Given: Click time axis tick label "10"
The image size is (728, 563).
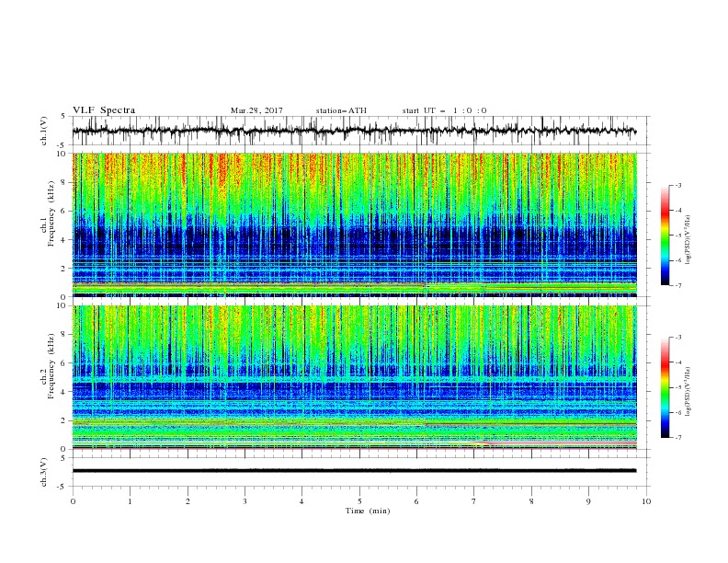Looking at the screenshot, I should (646, 501).
